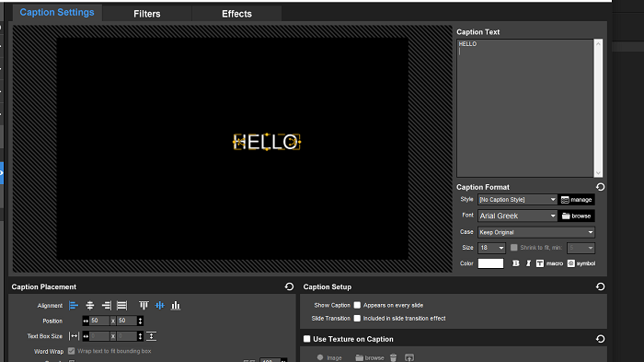644x362 pixels.
Task: Insert a symbol into caption
Action: click(x=581, y=263)
